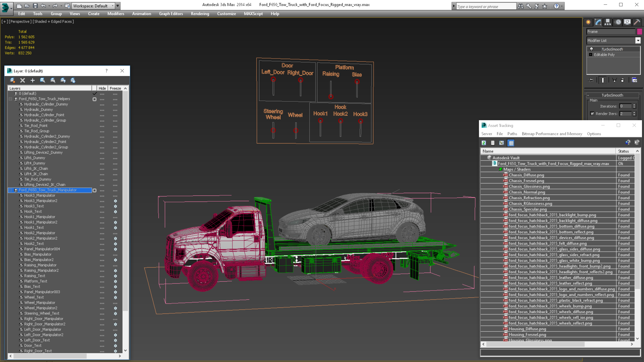Click Remove Modifier trash icon
The width and height of the screenshot is (644, 362).
coord(623,80)
